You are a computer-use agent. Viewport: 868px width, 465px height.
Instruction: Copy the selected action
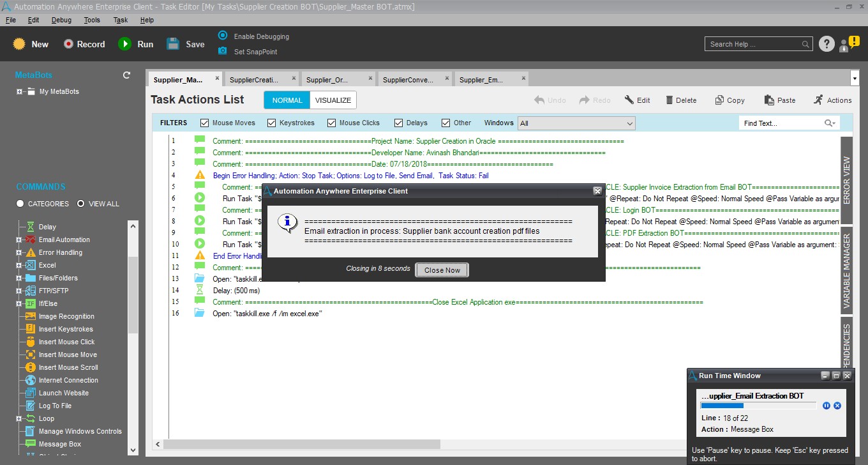[719, 100]
